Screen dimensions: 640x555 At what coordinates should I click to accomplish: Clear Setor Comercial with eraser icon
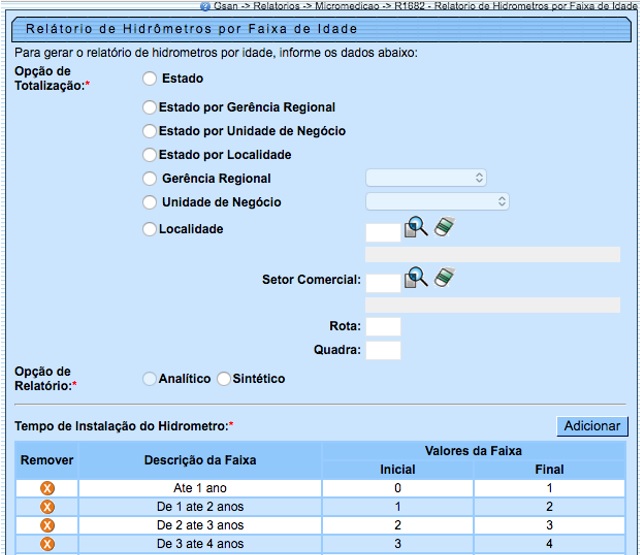(444, 277)
